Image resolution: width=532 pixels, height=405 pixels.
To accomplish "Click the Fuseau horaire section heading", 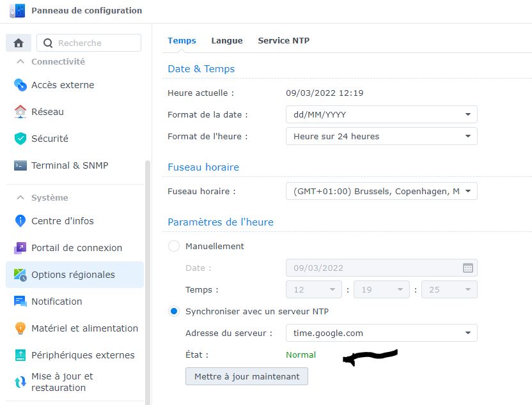I will point(203,167).
